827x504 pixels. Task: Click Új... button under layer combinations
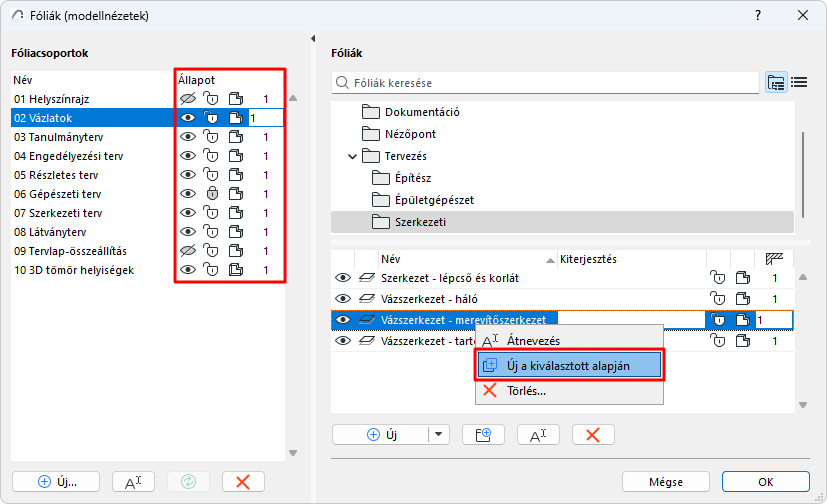[x=57, y=481]
